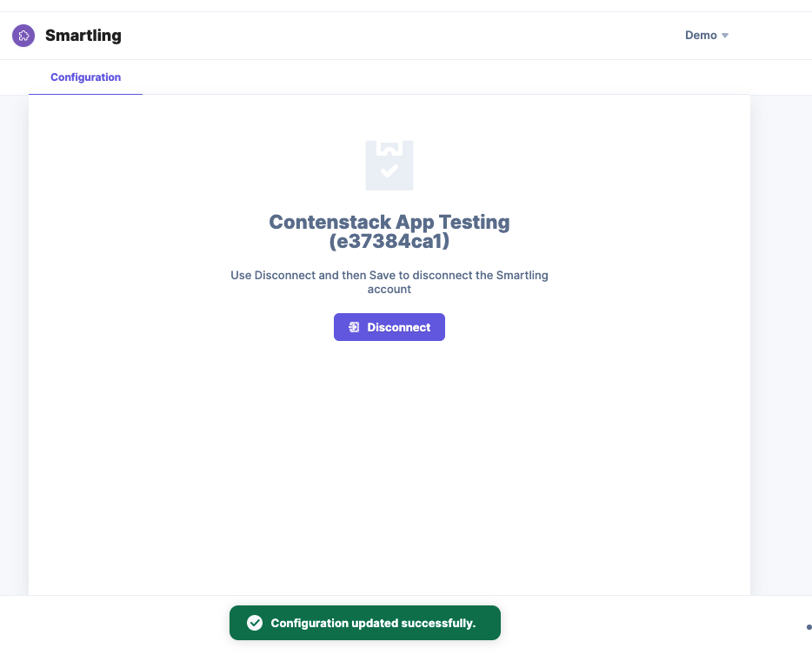Dismiss the Configuration updated successfully toast
This screenshot has width=812, height=655.
click(x=364, y=623)
